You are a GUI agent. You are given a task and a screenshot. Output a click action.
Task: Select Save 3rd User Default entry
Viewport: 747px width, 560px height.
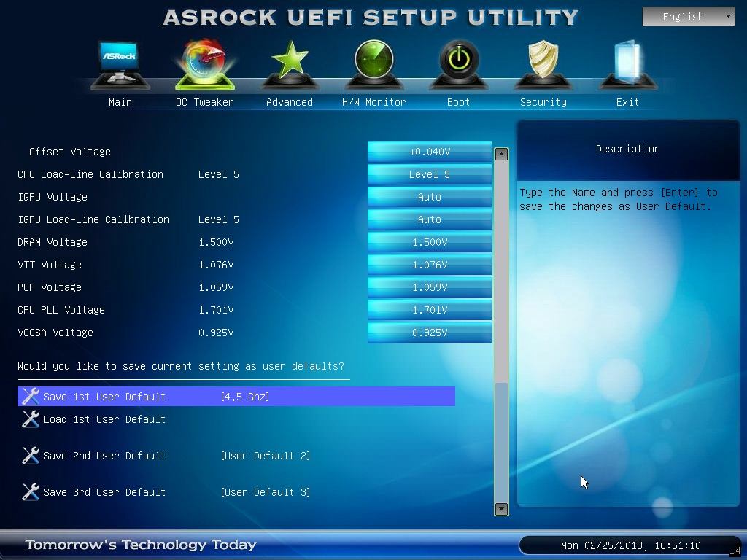pos(104,492)
